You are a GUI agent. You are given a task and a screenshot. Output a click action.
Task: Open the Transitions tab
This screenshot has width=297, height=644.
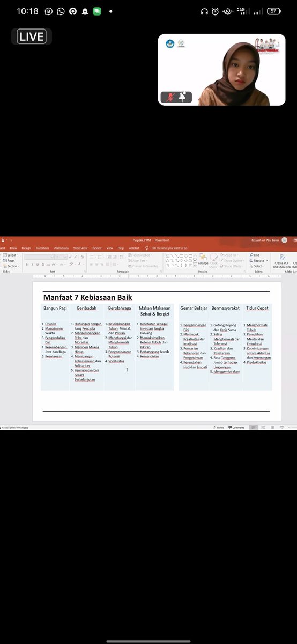(x=42, y=248)
